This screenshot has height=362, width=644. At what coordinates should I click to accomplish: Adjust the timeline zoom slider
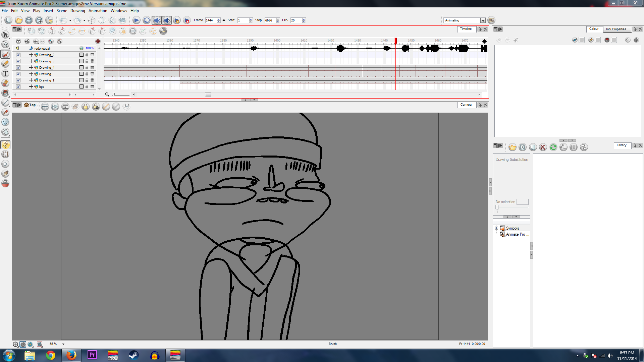tap(121, 95)
